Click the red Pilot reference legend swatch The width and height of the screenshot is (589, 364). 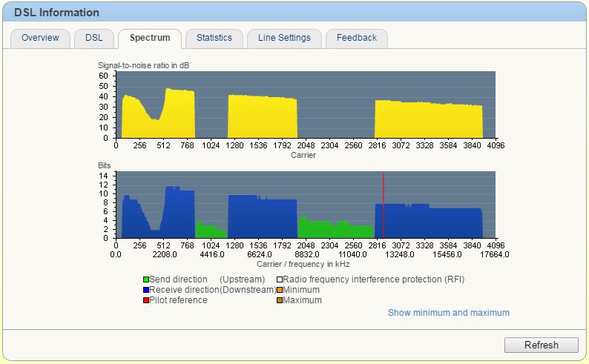point(146,301)
